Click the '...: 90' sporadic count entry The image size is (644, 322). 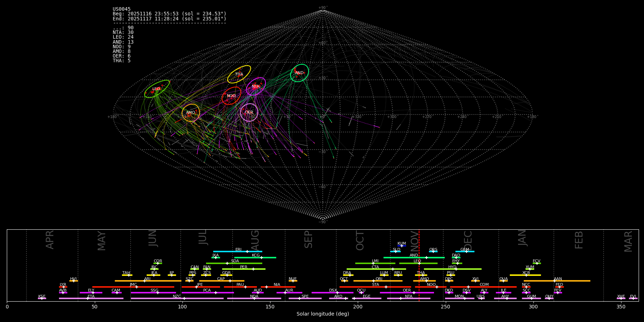pos(123,28)
